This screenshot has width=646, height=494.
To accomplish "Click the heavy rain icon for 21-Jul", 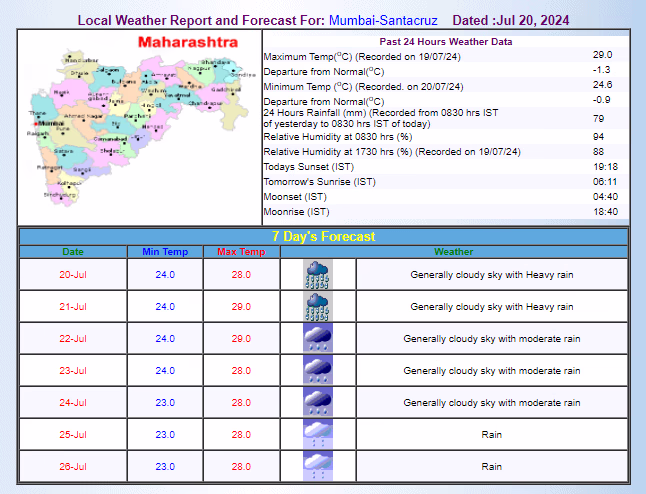I will 318,307.
